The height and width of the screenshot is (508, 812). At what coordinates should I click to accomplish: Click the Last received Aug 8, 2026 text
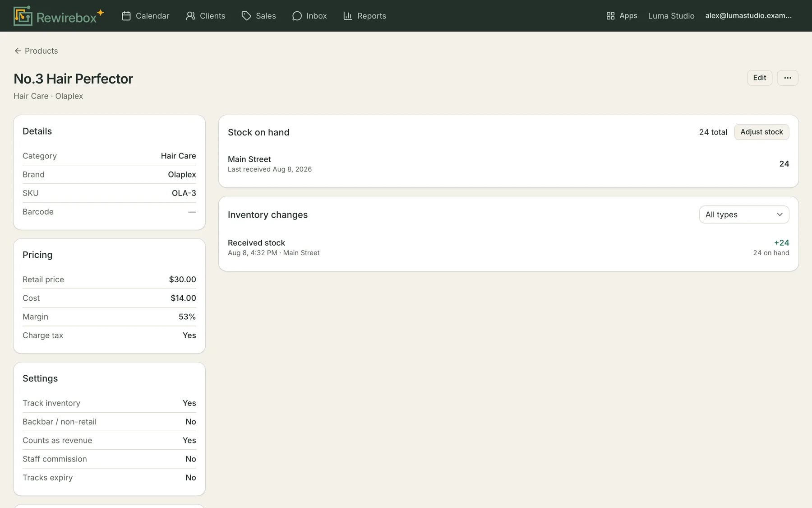click(x=270, y=169)
